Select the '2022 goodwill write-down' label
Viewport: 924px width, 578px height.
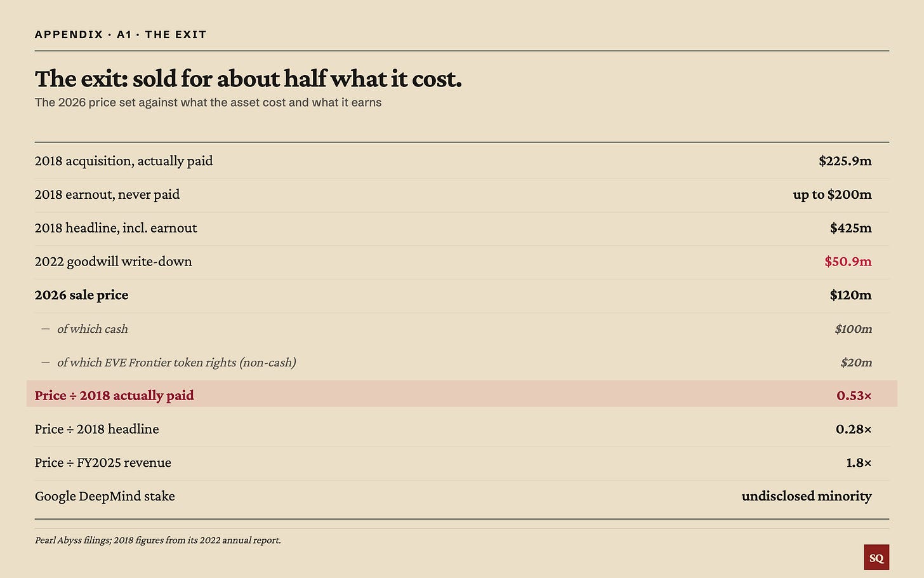pyautogui.click(x=114, y=262)
